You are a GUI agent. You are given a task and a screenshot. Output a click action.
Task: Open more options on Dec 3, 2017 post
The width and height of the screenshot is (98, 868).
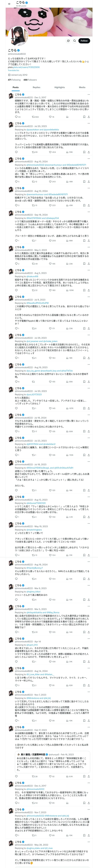(x=89, y=95)
